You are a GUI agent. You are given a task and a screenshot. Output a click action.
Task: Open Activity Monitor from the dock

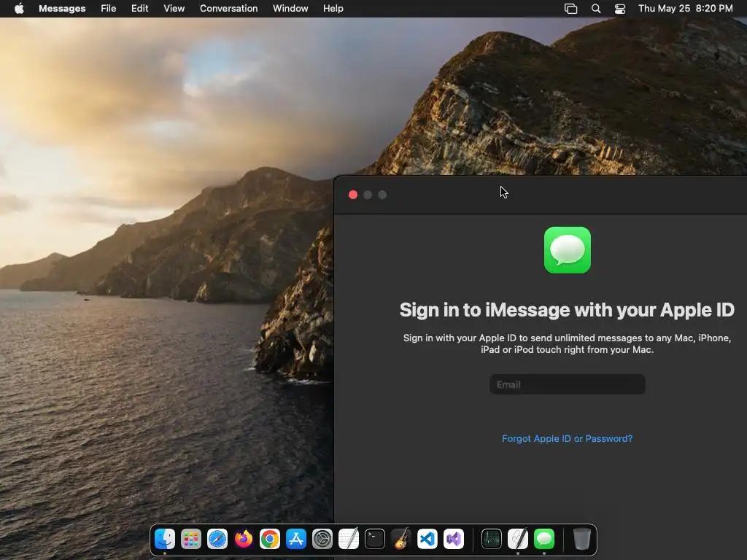coord(491,539)
